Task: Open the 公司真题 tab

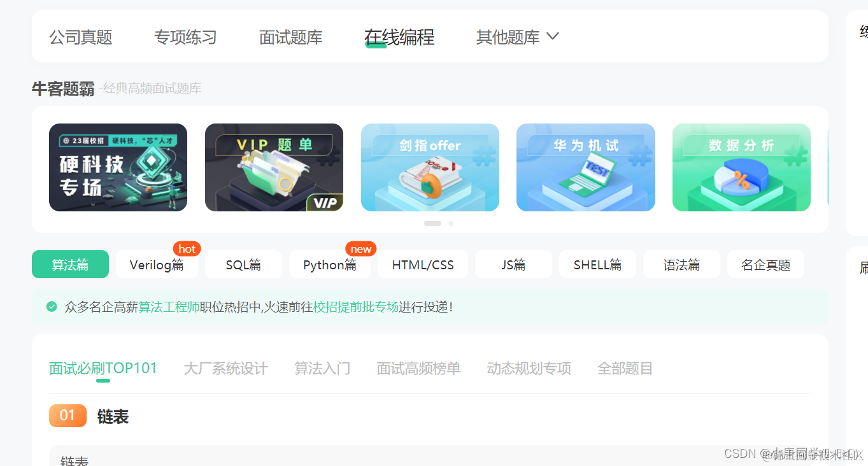Action: [x=81, y=37]
